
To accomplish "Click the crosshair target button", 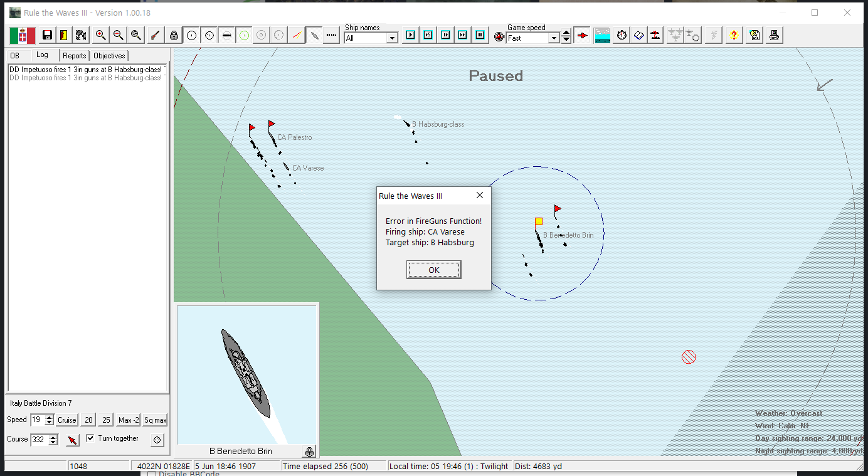I will tap(157, 440).
